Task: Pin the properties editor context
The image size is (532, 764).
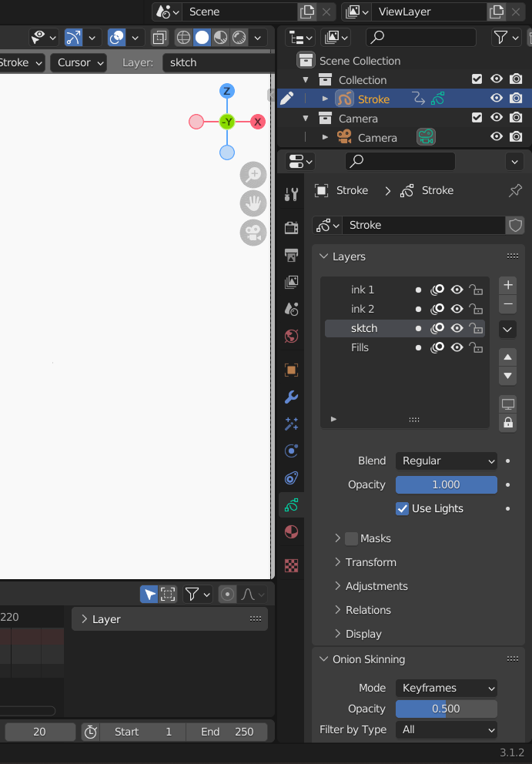Action: click(x=515, y=190)
